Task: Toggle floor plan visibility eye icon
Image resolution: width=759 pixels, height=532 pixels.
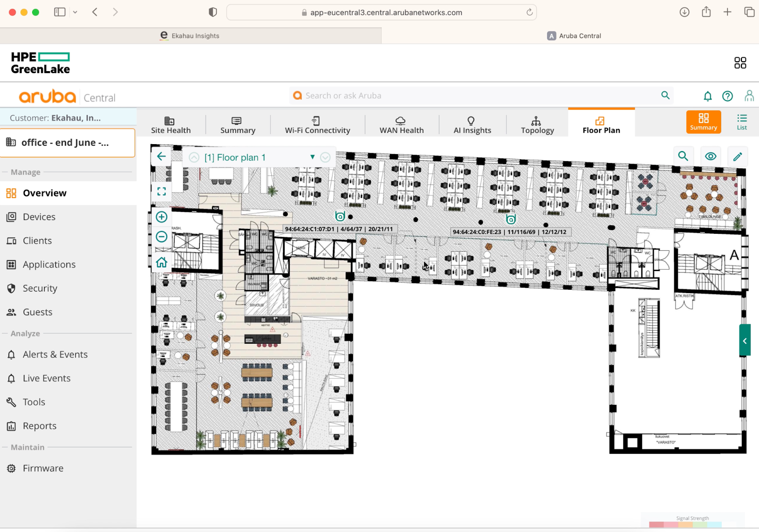Action: point(711,156)
